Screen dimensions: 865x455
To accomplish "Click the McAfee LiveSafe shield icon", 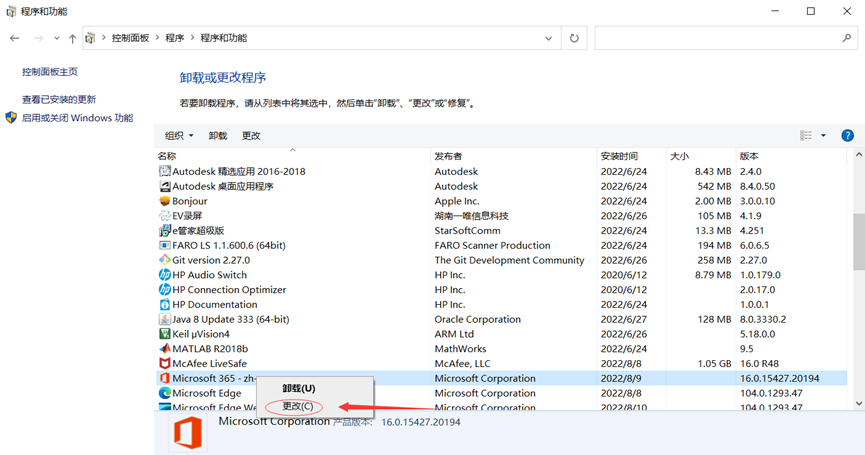I will 164,363.
